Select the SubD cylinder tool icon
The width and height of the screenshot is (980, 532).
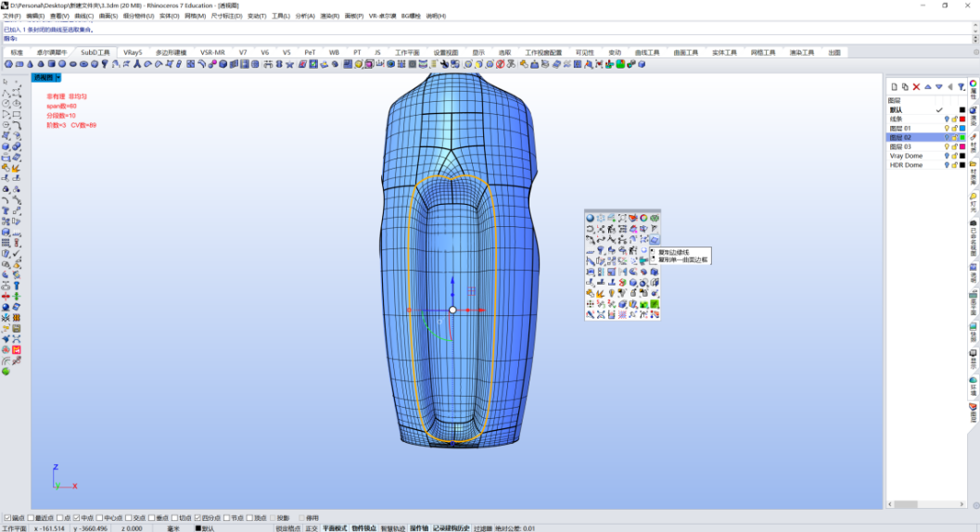tap(52, 64)
